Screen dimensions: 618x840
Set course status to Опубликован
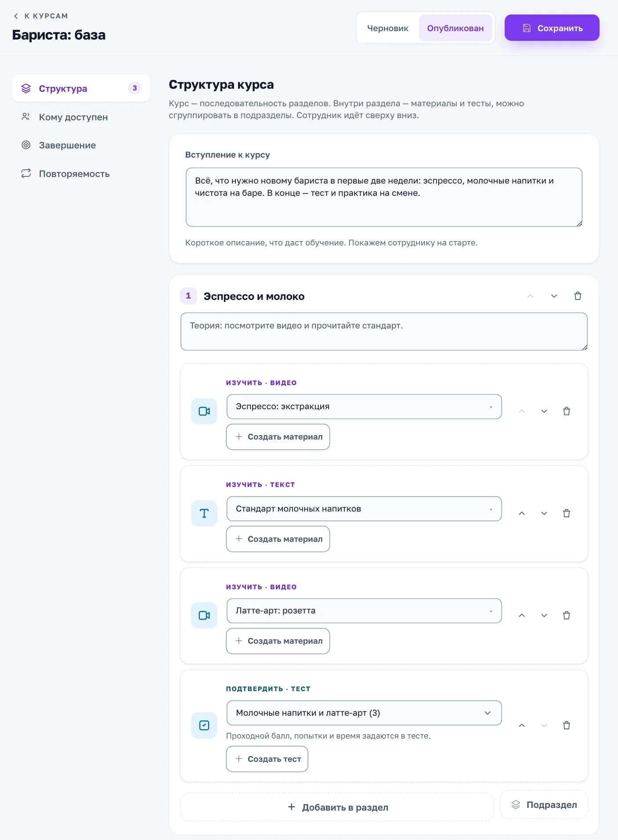pyautogui.click(x=455, y=28)
